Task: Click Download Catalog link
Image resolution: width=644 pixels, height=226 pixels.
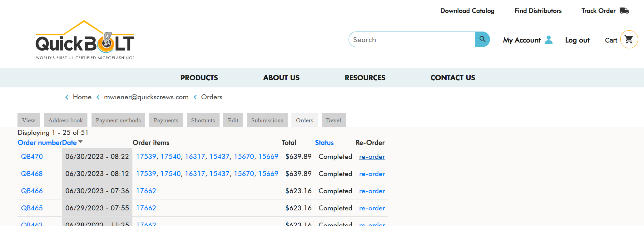Action: (x=467, y=11)
